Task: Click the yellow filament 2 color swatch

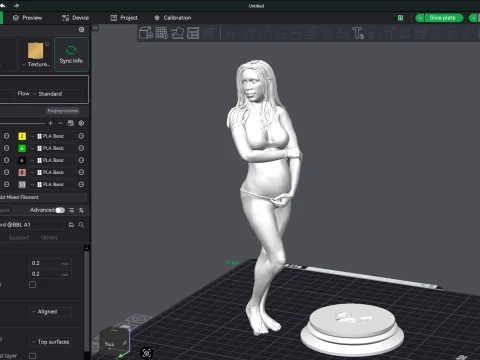Action: (22, 136)
